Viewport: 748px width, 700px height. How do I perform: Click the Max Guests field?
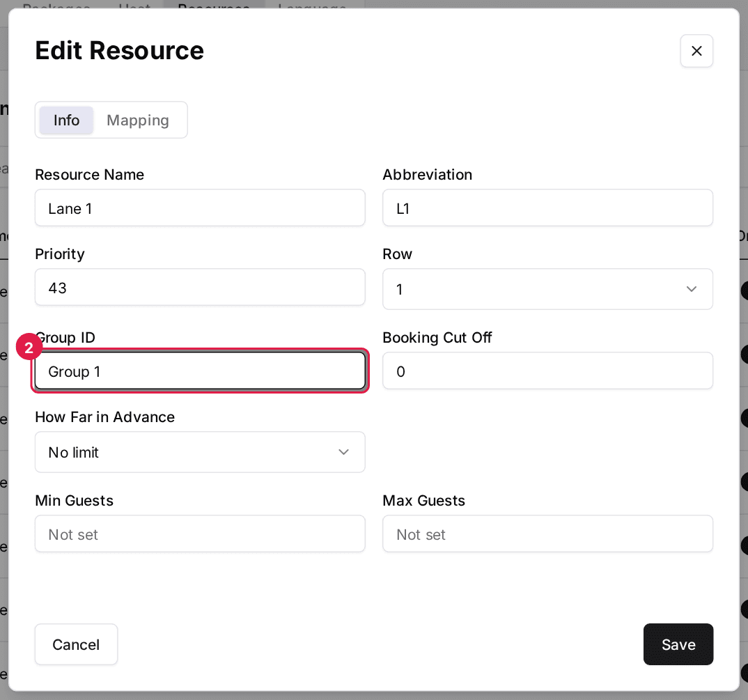[547, 534]
